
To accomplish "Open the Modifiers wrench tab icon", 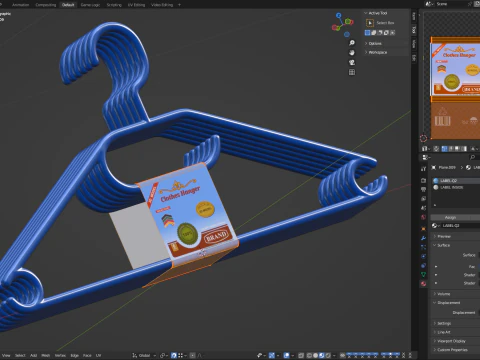I will (423, 238).
